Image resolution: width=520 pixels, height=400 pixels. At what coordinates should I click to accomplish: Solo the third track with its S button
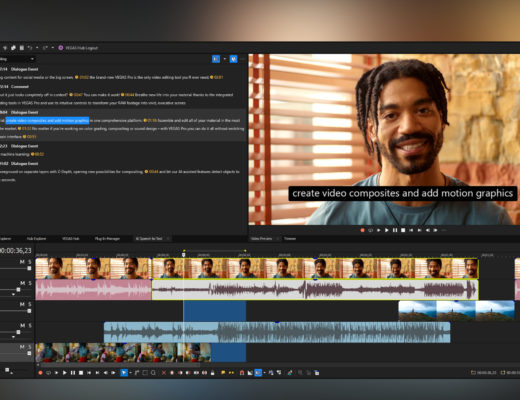pyautogui.click(x=29, y=304)
